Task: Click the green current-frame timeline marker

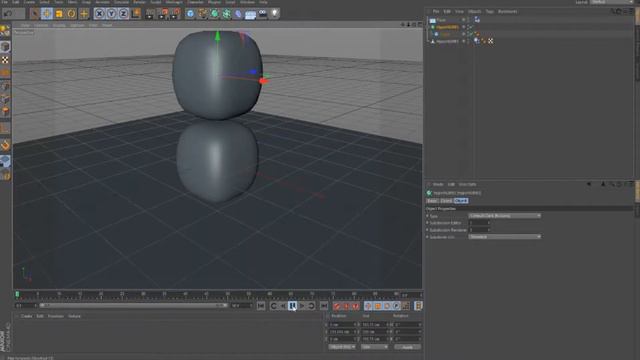Action: pos(17,294)
